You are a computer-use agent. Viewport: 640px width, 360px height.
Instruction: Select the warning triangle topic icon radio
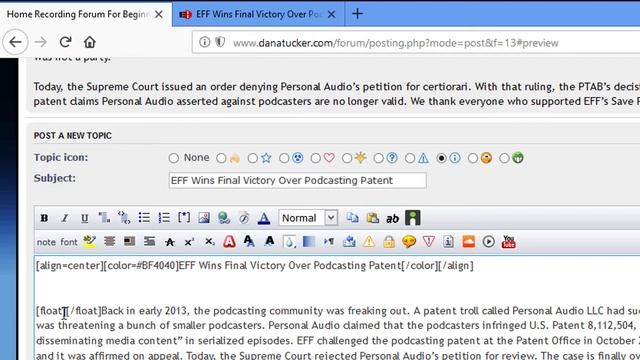tap(410, 158)
